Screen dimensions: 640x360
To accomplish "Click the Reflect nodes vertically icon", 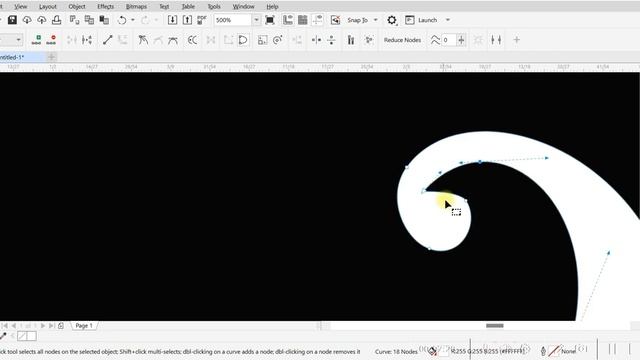I will pos(331,40).
